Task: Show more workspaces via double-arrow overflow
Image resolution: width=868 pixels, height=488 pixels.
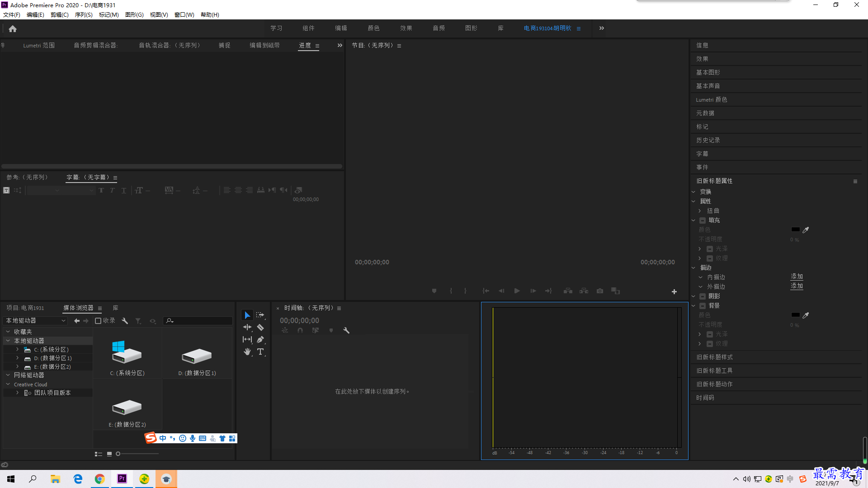Action: pyautogui.click(x=602, y=28)
